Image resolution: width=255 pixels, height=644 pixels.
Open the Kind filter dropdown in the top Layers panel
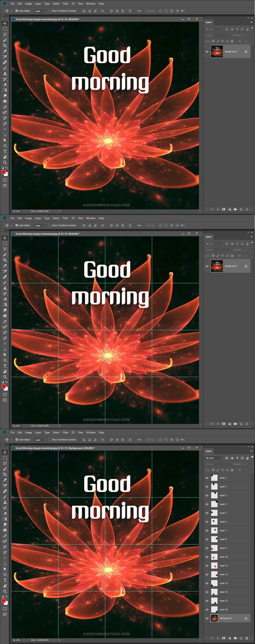[x=214, y=29]
